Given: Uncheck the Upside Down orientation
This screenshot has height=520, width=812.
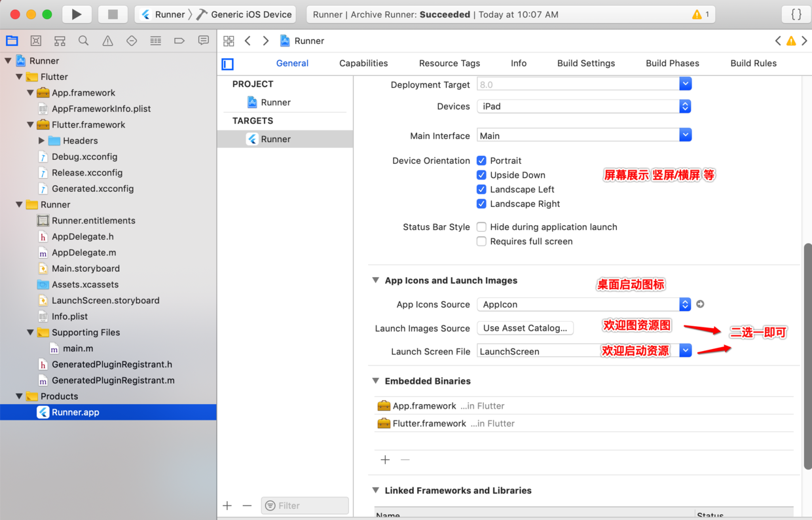Looking at the screenshot, I should pos(481,175).
